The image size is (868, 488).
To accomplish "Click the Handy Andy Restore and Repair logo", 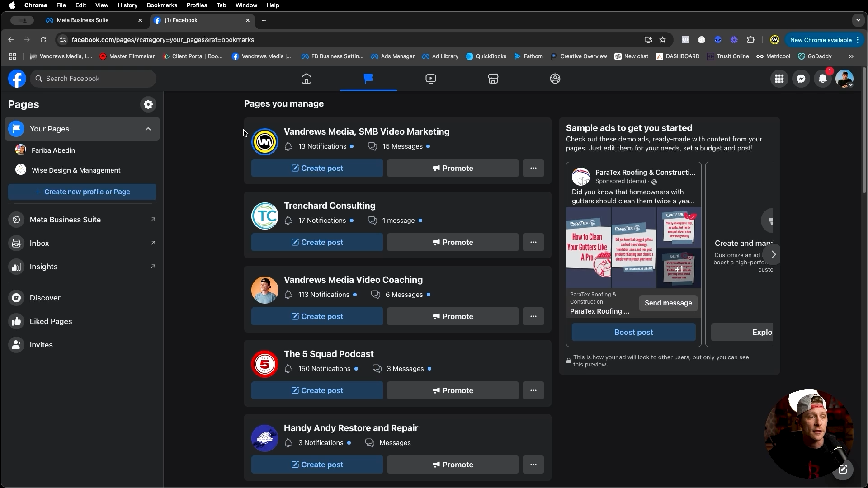I will point(265,438).
